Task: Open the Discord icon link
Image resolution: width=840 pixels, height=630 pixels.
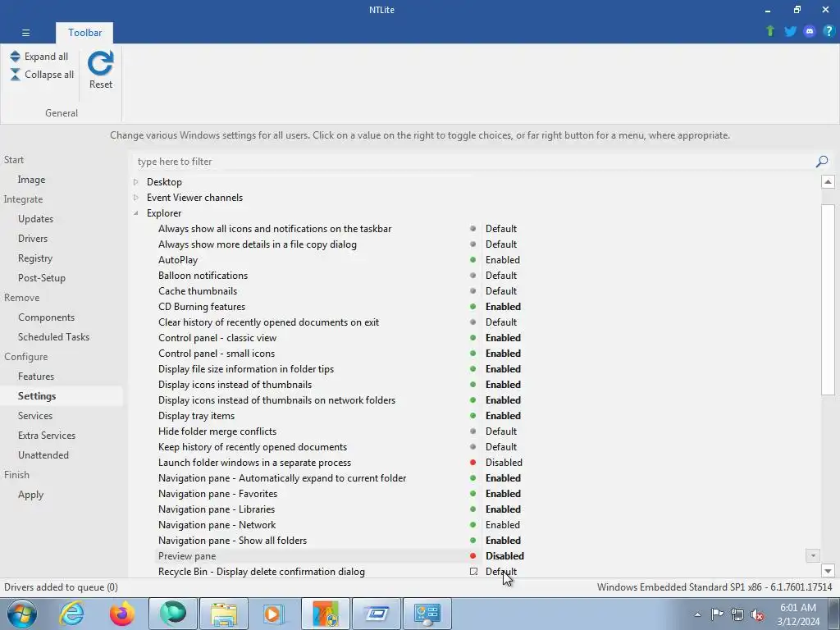Action: click(x=810, y=31)
